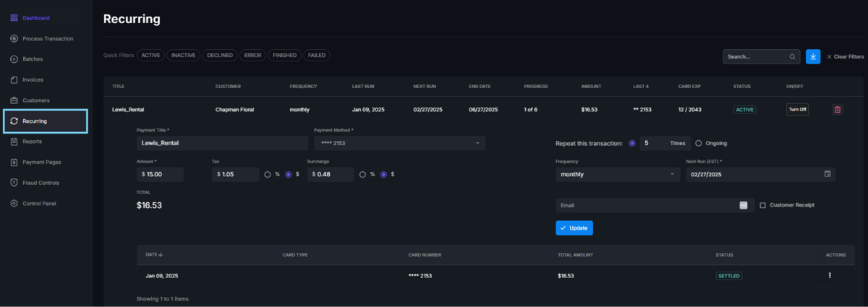Click the search magnifier icon
Viewport: 868px width, 307px height.
[x=792, y=56]
